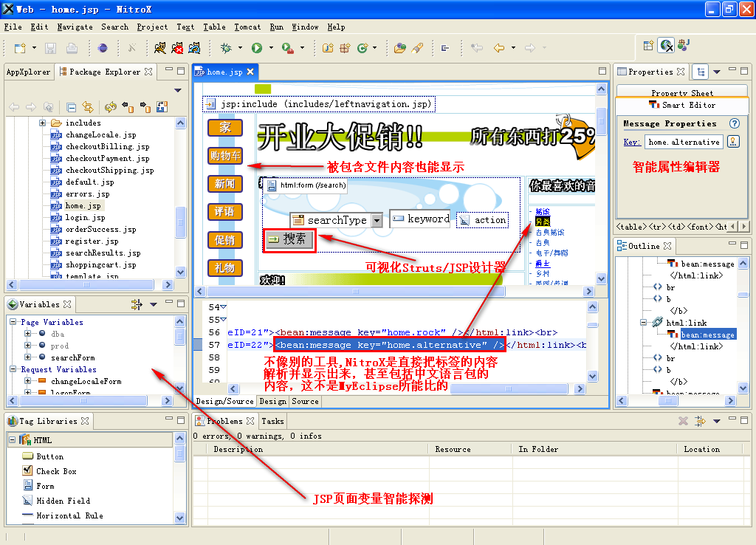
Task: Click the 购物车 navigation button
Action: pos(224,156)
